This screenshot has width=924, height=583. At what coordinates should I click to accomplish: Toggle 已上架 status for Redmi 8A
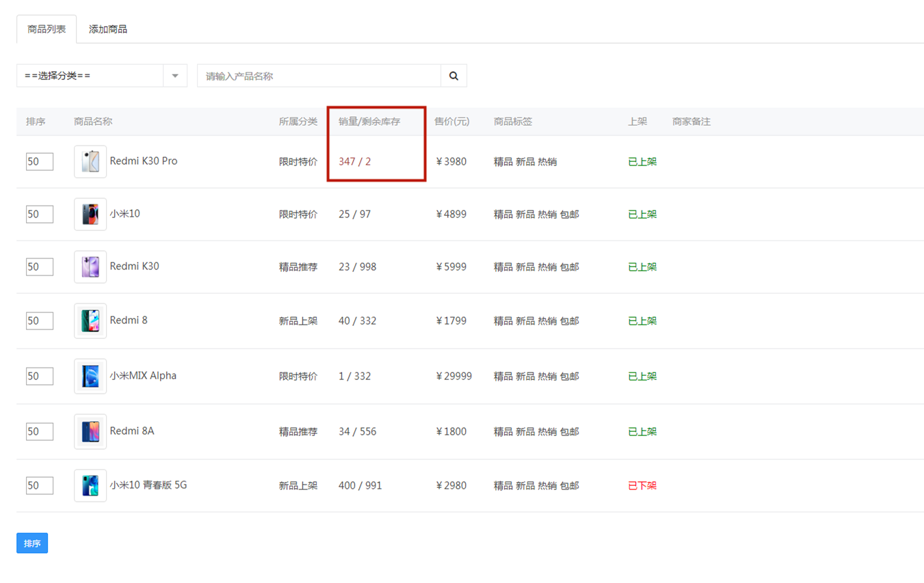point(642,431)
